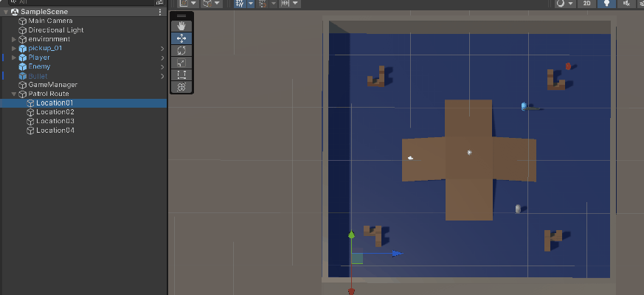The width and height of the screenshot is (644, 295).
Task: Open the increment snapping dropdown
Action: pos(290,4)
